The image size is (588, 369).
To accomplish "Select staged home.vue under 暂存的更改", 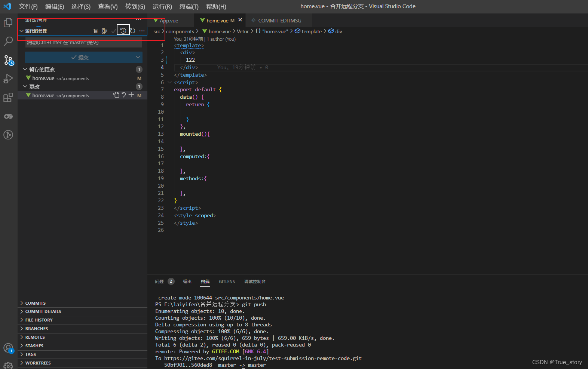I will click(82, 78).
